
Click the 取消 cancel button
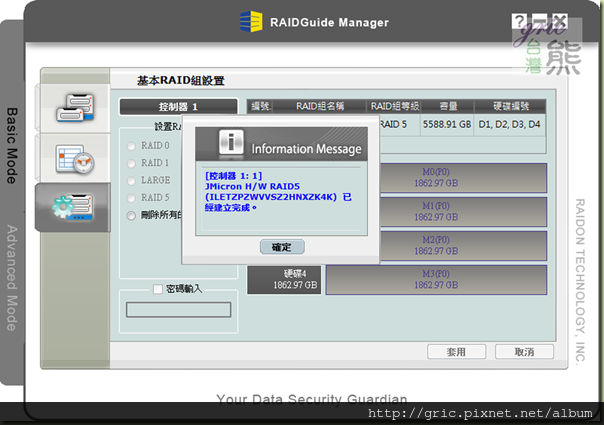[x=524, y=352]
